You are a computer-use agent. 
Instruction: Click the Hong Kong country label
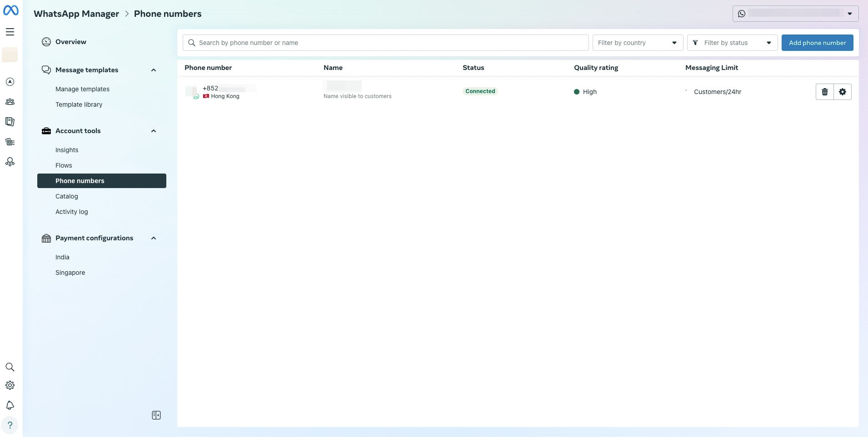pos(225,96)
